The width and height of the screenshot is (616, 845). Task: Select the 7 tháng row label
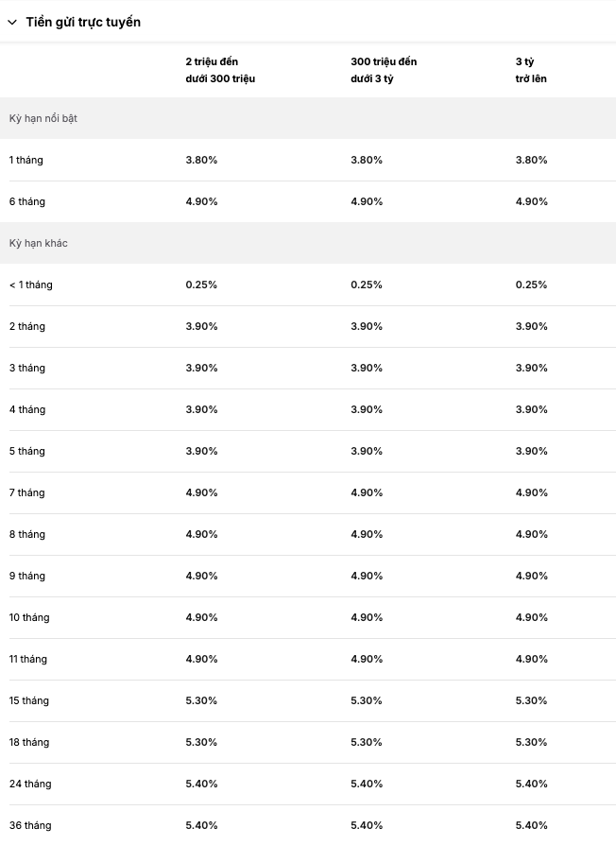(x=26, y=492)
